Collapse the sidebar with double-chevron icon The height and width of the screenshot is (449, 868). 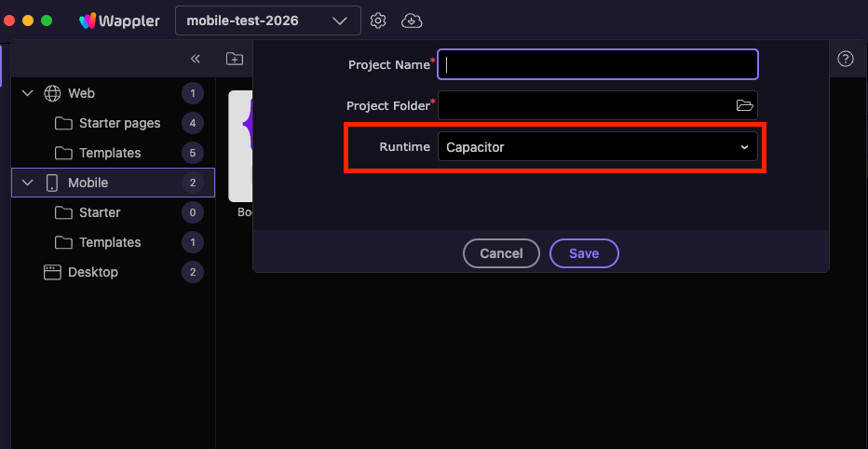click(196, 59)
